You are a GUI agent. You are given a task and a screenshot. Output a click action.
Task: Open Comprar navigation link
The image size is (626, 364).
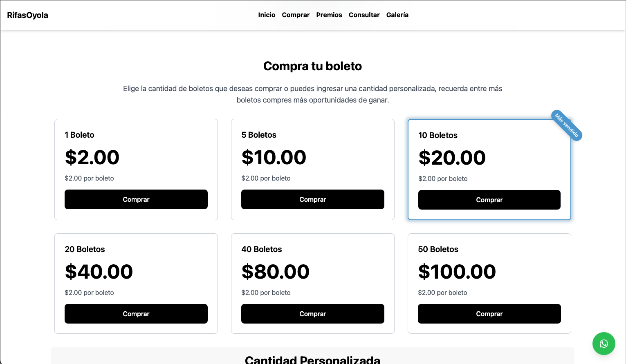(296, 15)
